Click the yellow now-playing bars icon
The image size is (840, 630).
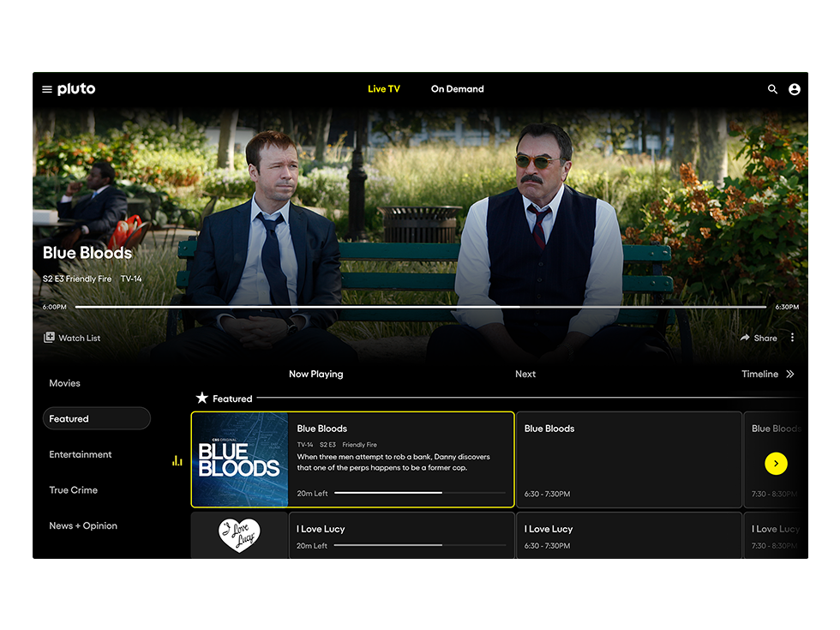[x=177, y=461]
